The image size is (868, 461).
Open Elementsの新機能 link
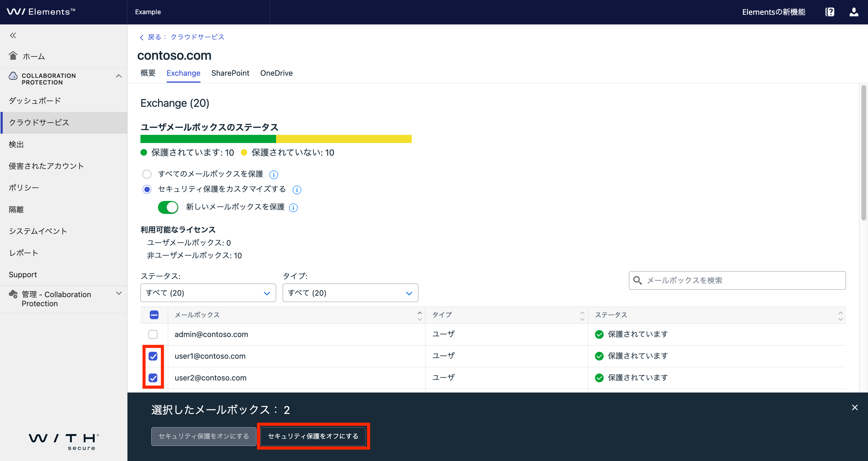pyautogui.click(x=774, y=12)
